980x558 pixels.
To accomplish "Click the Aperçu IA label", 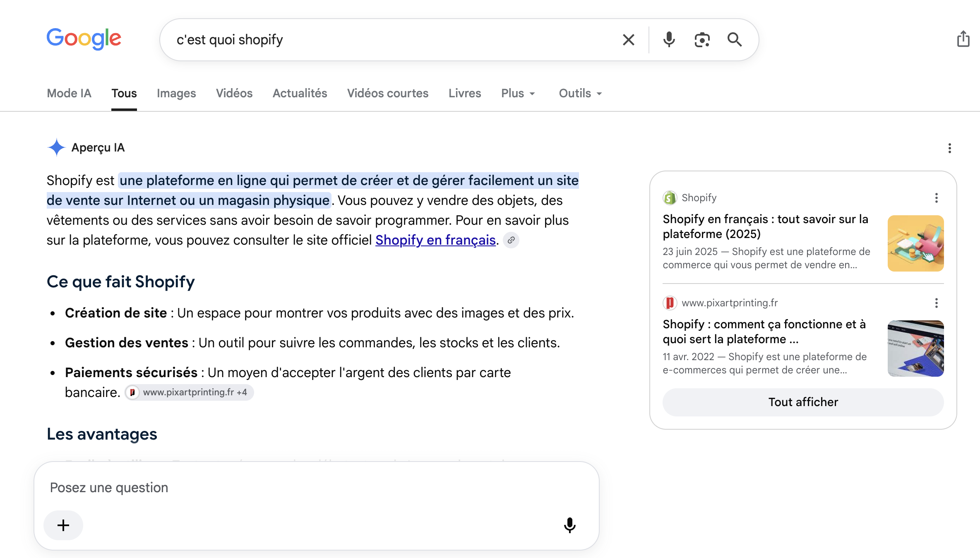I will click(98, 148).
